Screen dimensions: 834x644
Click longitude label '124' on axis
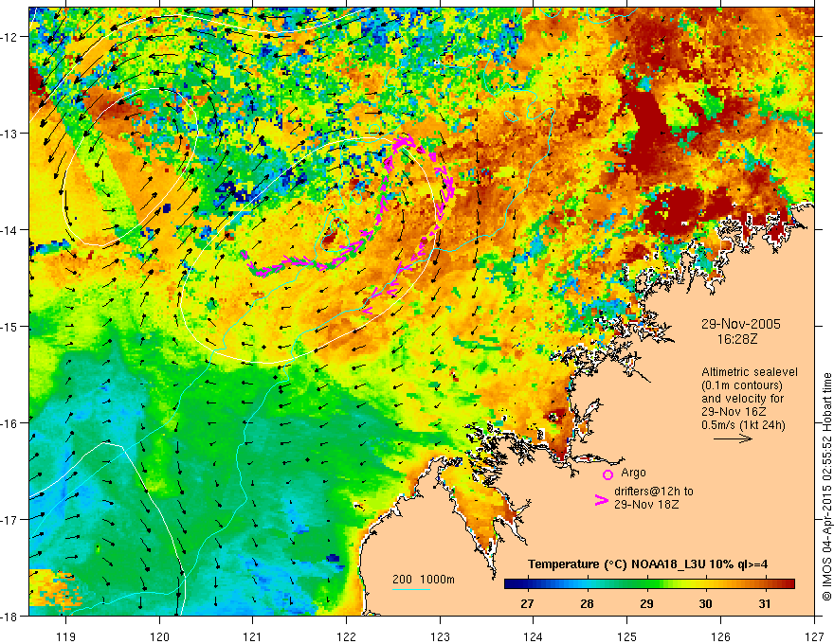tap(534, 636)
